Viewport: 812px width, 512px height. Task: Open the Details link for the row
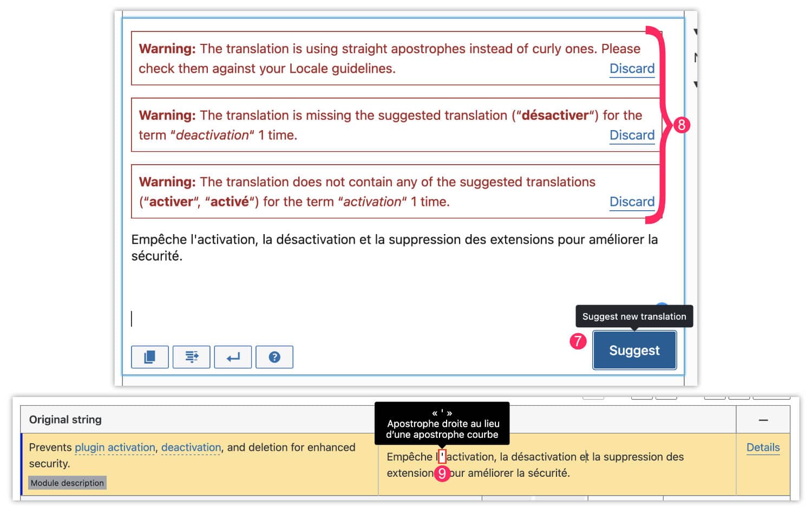pyautogui.click(x=763, y=448)
